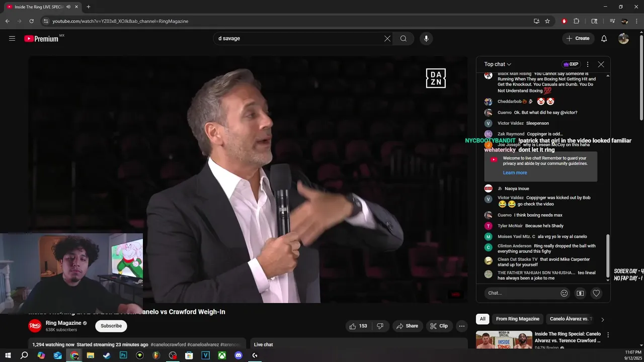The image size is (644, 362).
Task: Open Steam from the taskbar
Action: coord(107,355)
